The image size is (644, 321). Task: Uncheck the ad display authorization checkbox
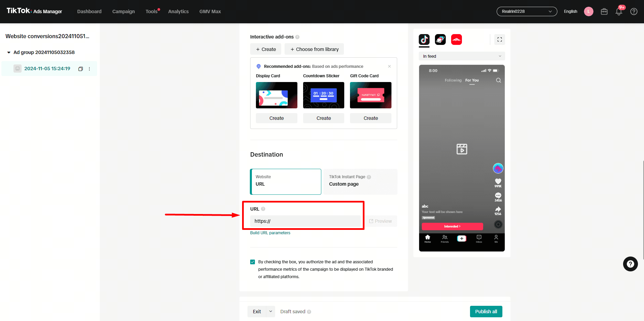point(253,262)
